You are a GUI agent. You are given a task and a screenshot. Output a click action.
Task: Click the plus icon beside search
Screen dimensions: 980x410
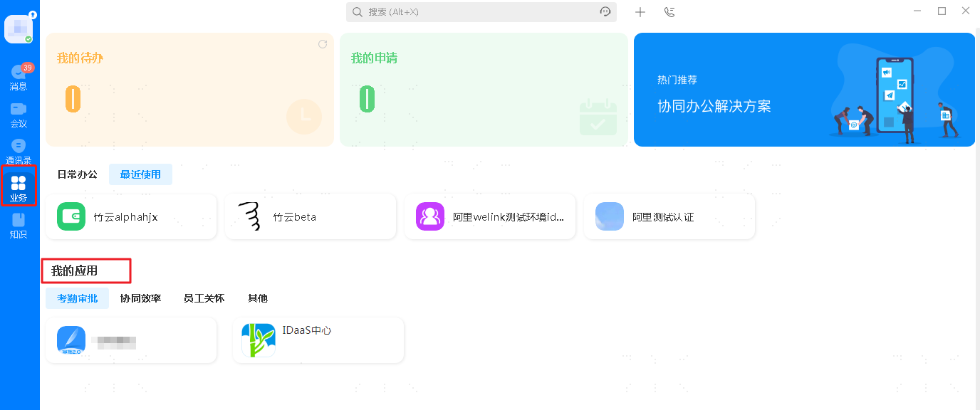(640, 12)
